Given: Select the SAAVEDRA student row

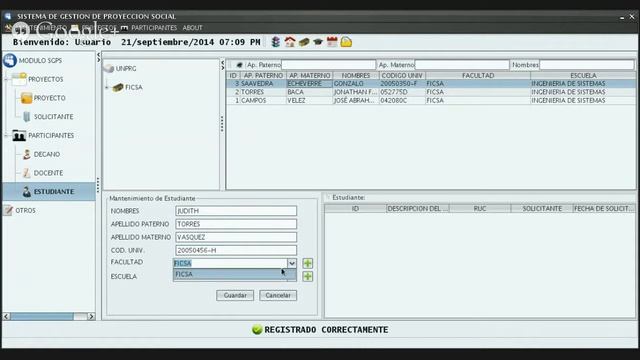Looking at the screenshot, I should (x=431, y=84).
